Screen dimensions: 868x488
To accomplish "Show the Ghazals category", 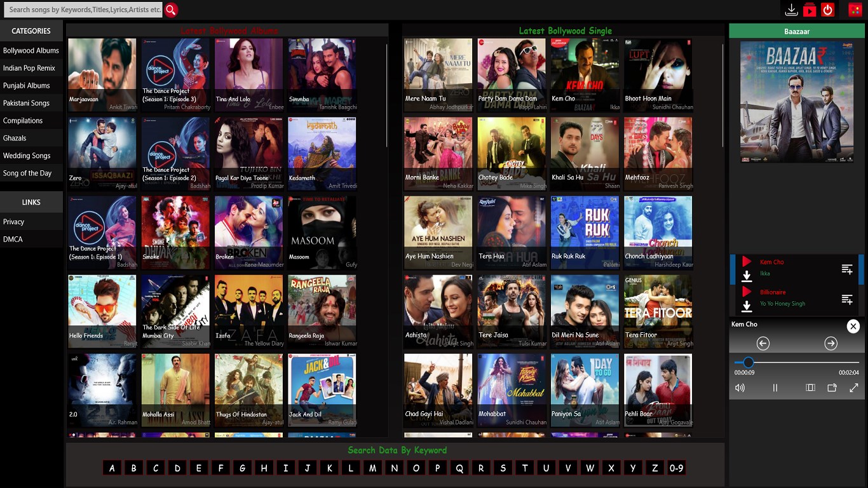I will 31,138.
